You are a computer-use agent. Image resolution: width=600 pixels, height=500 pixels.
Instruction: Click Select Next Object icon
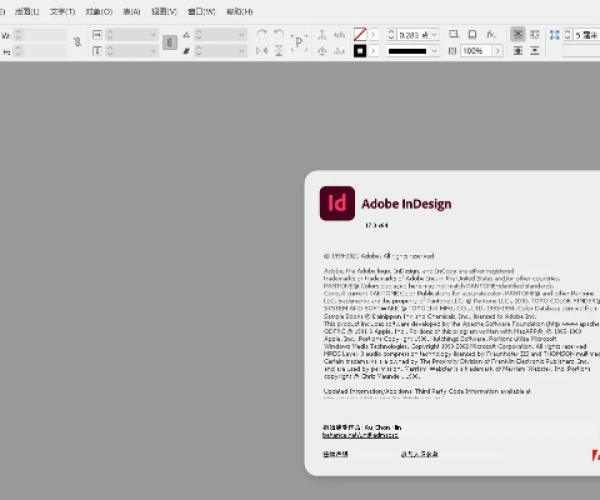pos(339,50)
